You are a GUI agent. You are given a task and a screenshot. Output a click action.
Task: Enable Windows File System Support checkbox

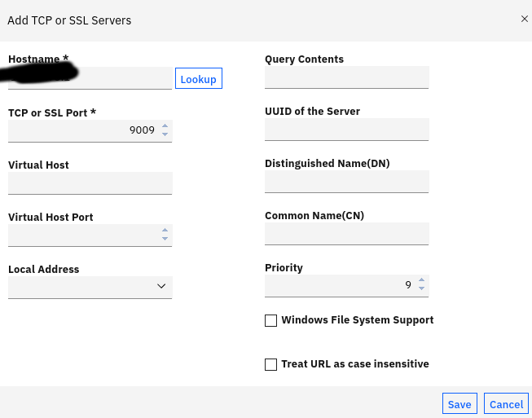click(271, 321)
